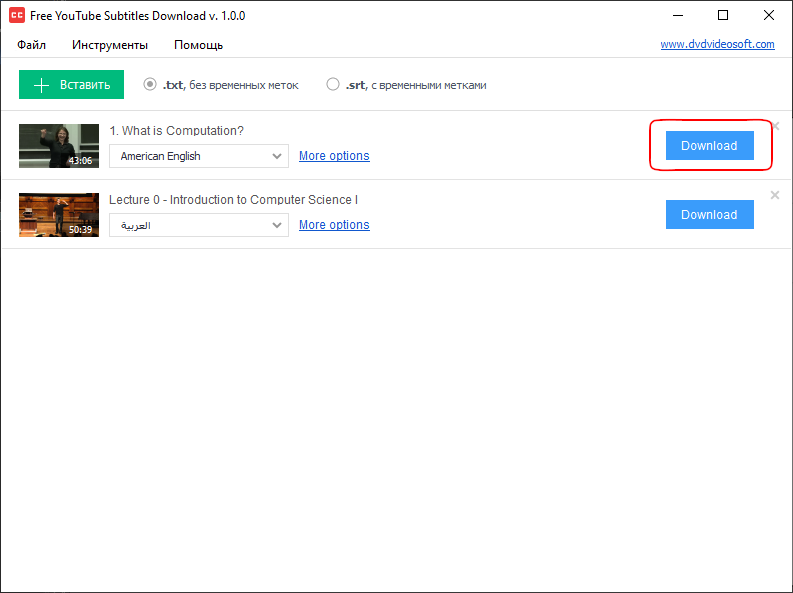The image size is (793, 593).
Task: Remove the 'Lecture 0' row with its X
Action: [775, 195]
